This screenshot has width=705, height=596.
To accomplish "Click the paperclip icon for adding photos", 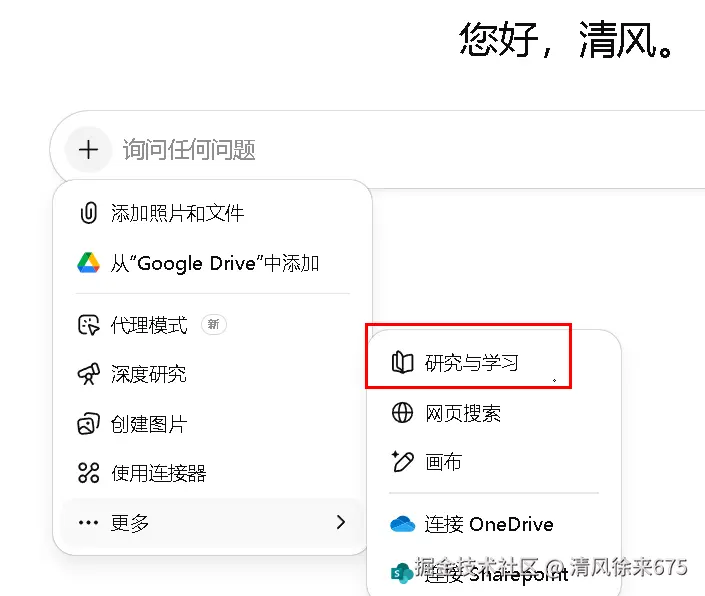I will click(89, 213).
